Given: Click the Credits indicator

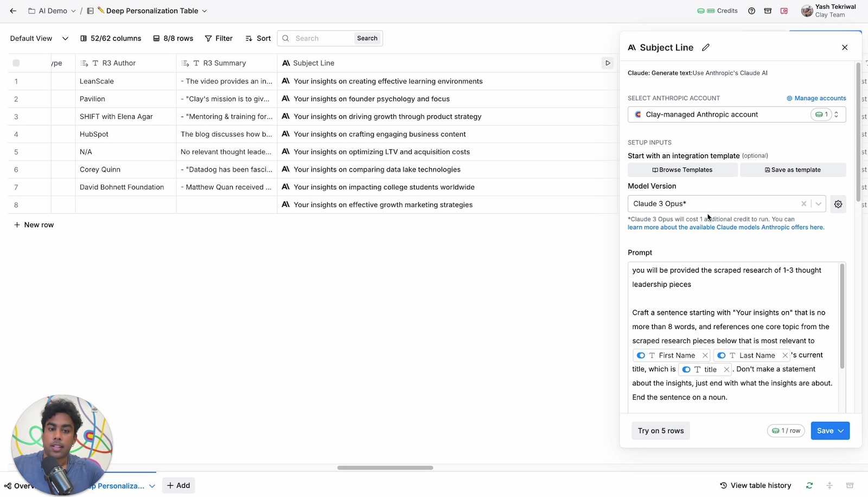Looking at the screenshot, I should click(x=717, y=11).
